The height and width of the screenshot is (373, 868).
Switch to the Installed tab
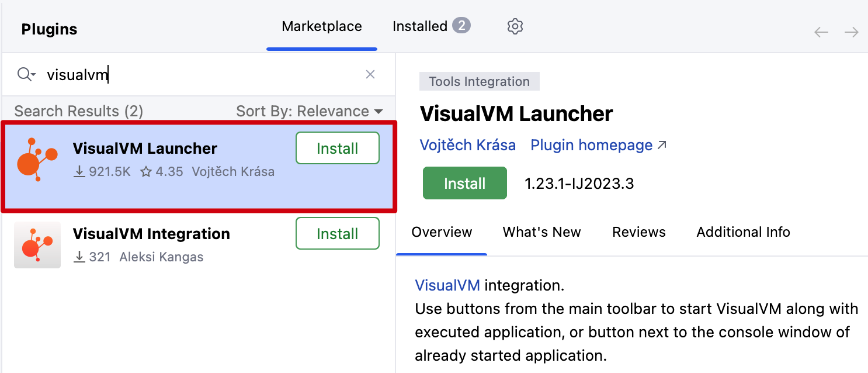tap(431, 26)
